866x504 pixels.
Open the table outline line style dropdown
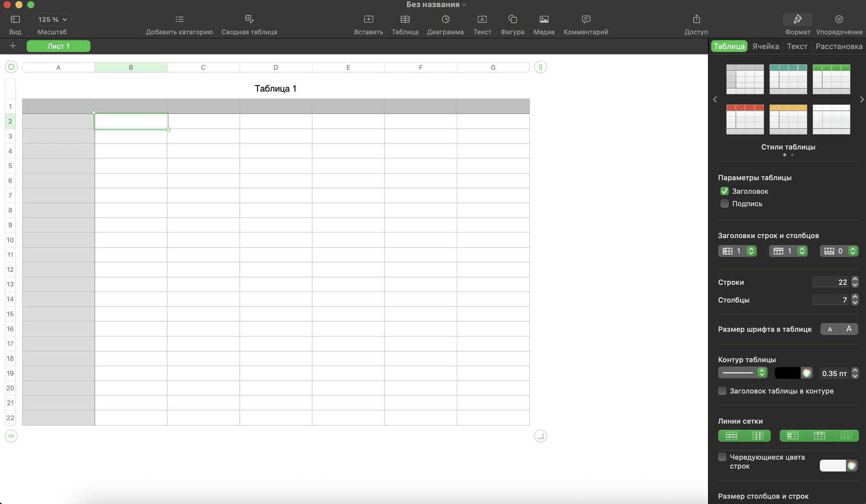[x=743, y=373]
